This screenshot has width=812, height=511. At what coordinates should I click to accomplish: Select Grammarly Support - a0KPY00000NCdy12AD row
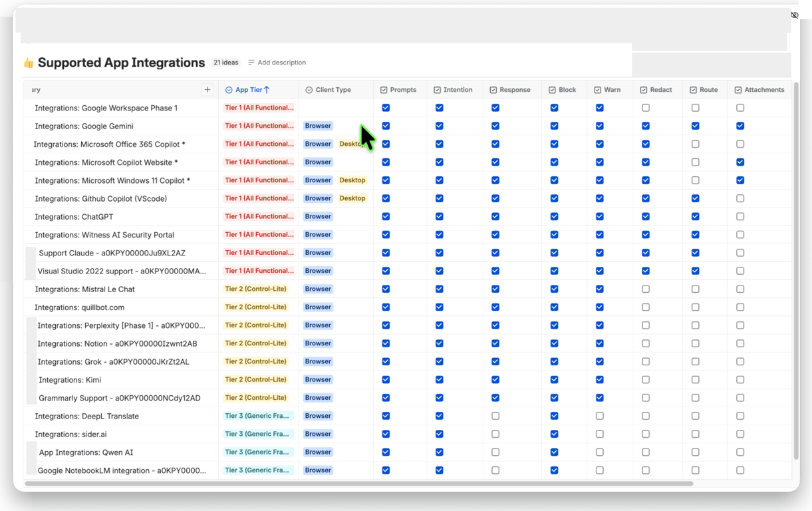119,398
